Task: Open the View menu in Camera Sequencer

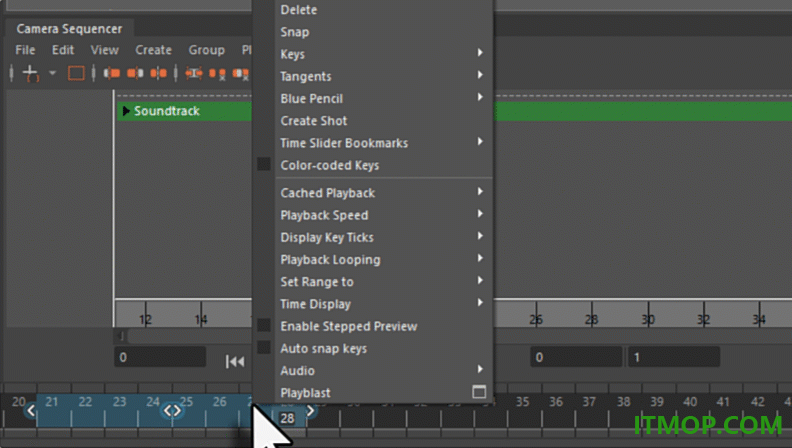Action: [105, 50]
